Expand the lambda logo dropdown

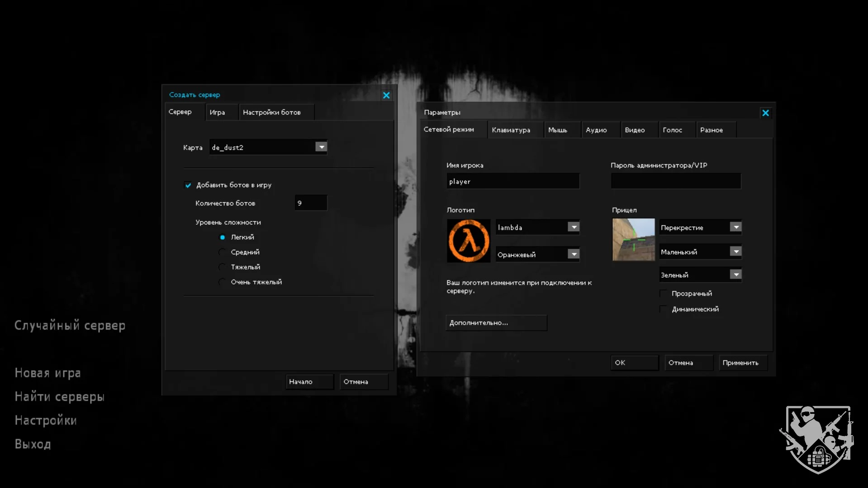pos(574,227)
